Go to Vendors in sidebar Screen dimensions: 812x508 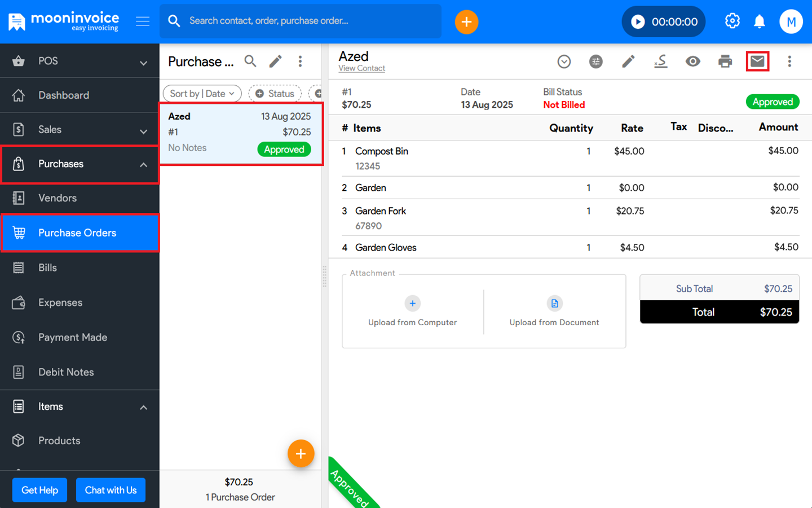[57, 198]
